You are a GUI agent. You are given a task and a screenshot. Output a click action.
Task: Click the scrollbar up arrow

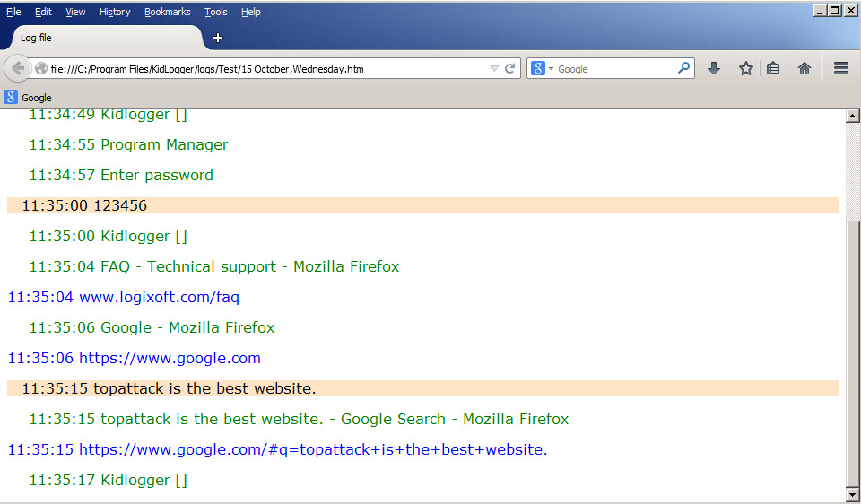[852, 116]
